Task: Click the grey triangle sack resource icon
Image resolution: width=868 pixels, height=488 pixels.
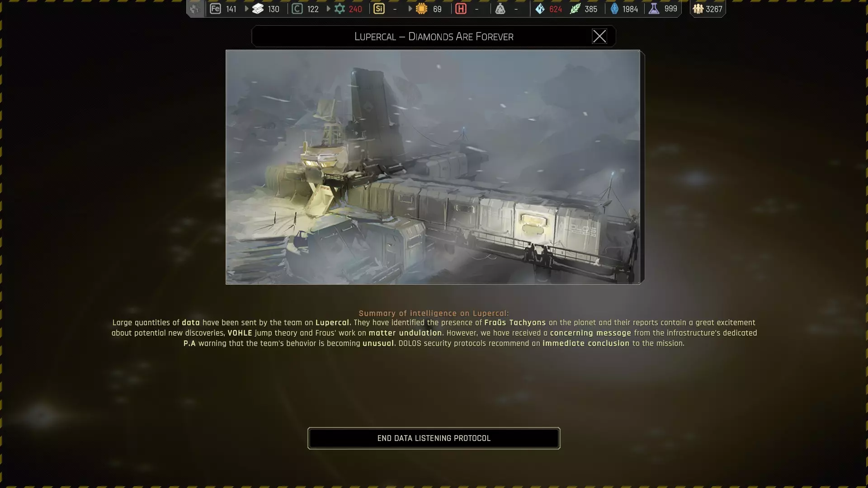Action: 500,9
